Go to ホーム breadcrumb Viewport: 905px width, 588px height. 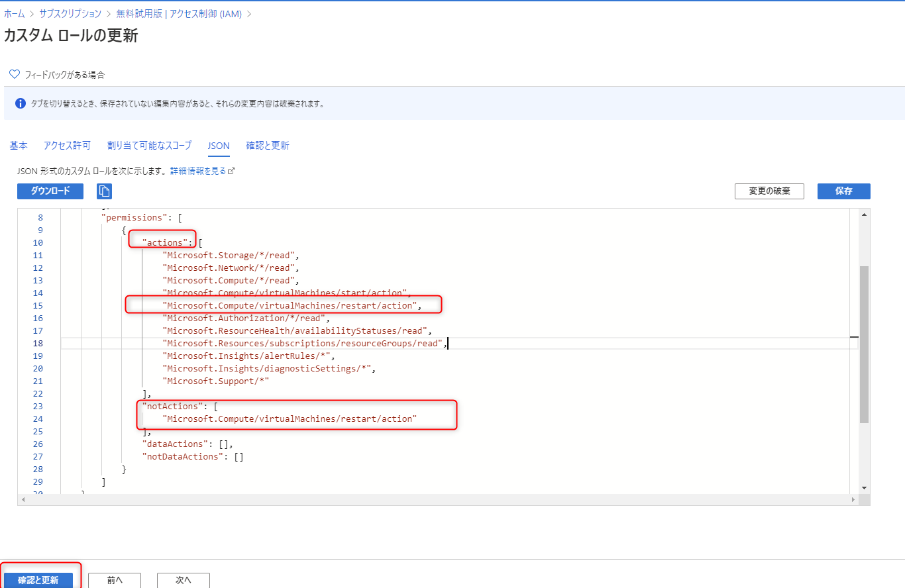click(x=14, y=14)
